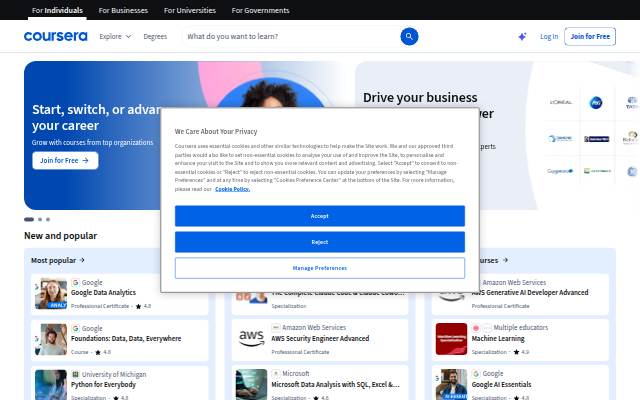This screenshot has width=640, height=400.
Task: Open Microsoft Data Analysis with SQL course
Action: pyautogui.click(x=335, y=384)
